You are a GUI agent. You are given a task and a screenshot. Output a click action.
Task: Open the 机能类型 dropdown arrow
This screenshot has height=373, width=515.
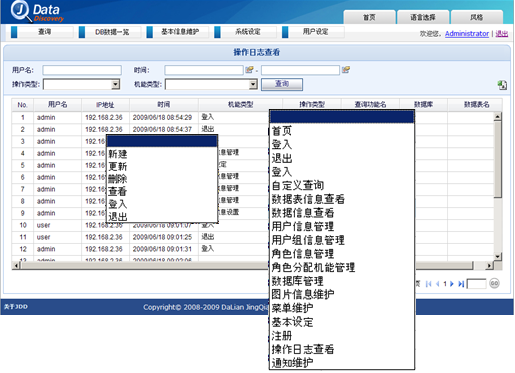click(253, 84)
